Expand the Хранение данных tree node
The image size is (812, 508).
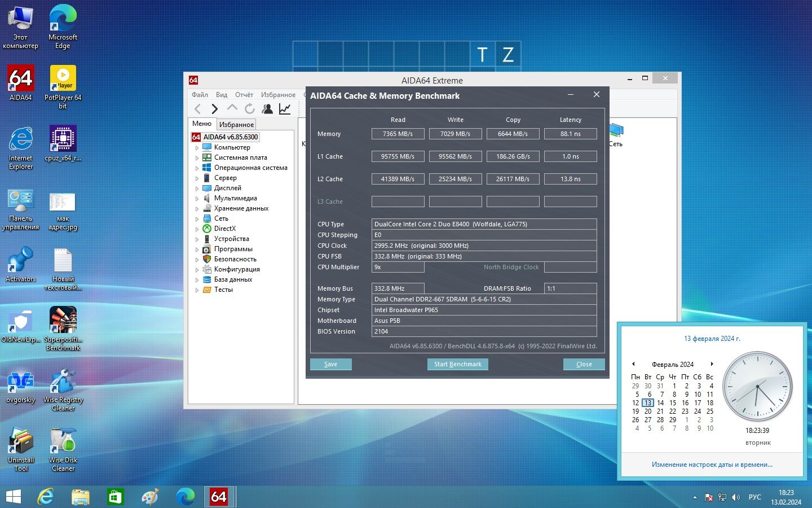(197, 209)
